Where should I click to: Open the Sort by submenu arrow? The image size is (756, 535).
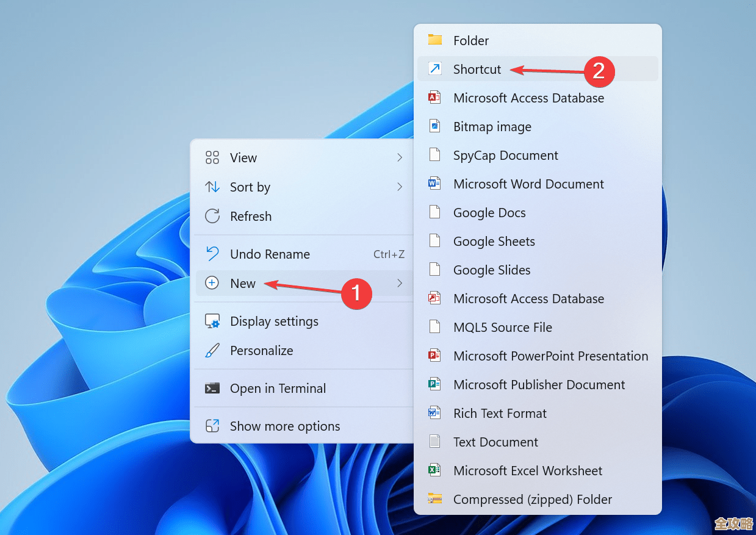click(x=400, y=187)
